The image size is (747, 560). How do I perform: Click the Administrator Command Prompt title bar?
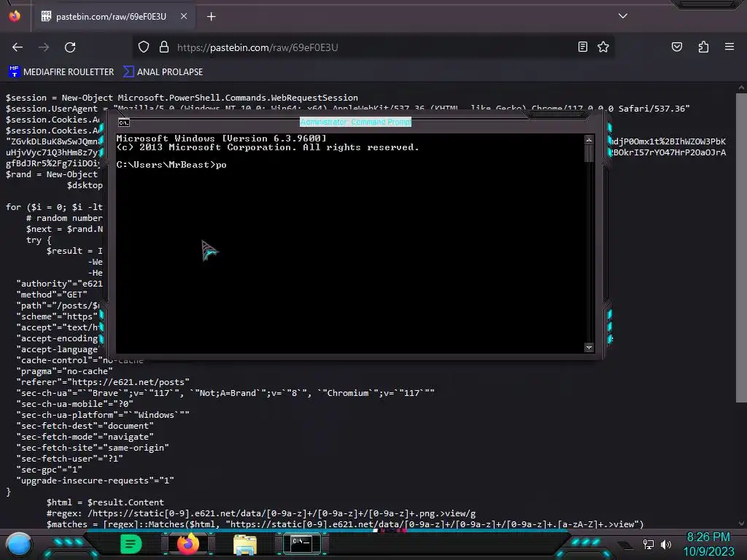coord(355,122)
